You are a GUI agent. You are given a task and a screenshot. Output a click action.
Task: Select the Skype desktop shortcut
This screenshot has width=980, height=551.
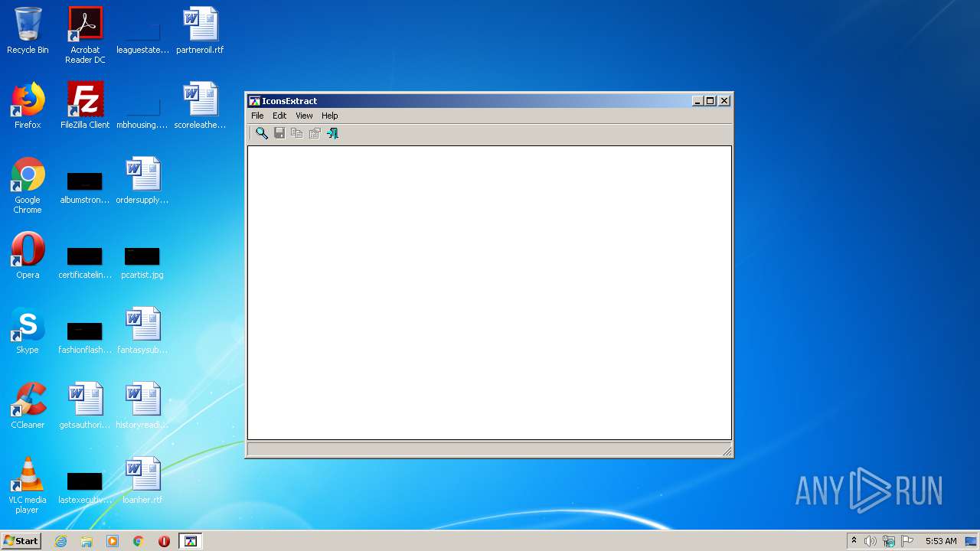(28, 331)
